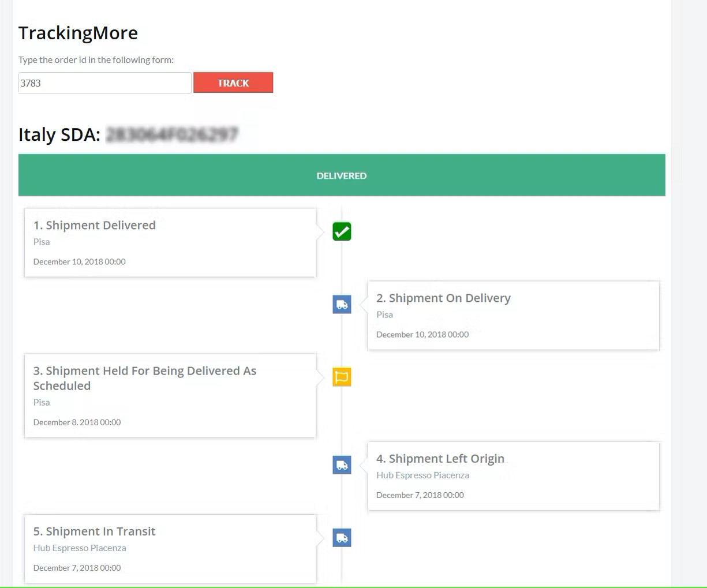Click truck icon beside Shipment In Transit
This screenshot has width=707, height=588.
(x=342, y=538)
